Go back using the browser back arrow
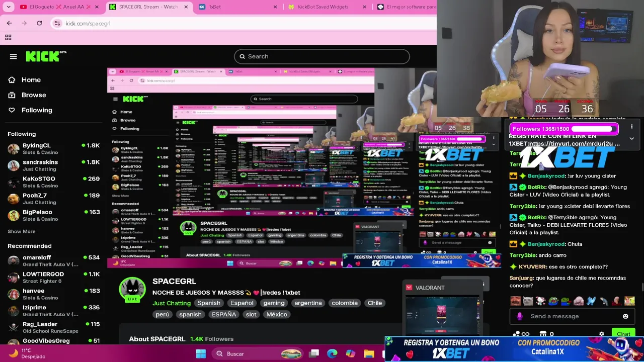The image size is (644, 362). point(9,23)
